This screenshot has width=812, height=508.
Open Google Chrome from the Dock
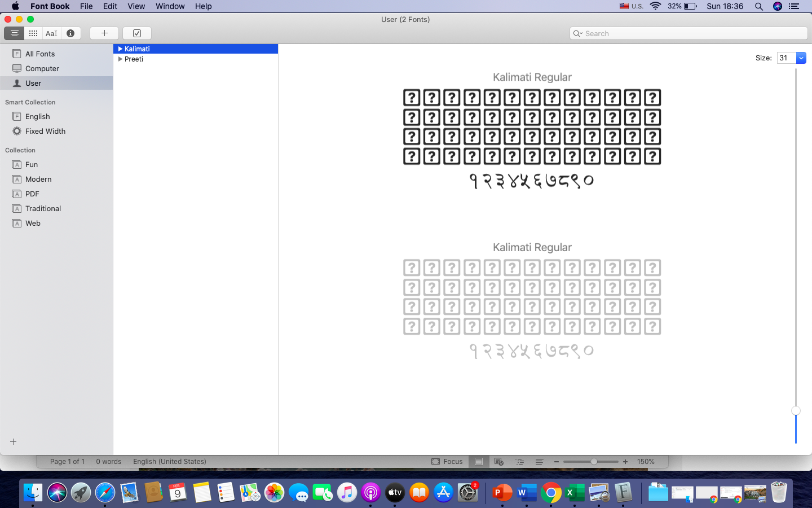(551, 492)
